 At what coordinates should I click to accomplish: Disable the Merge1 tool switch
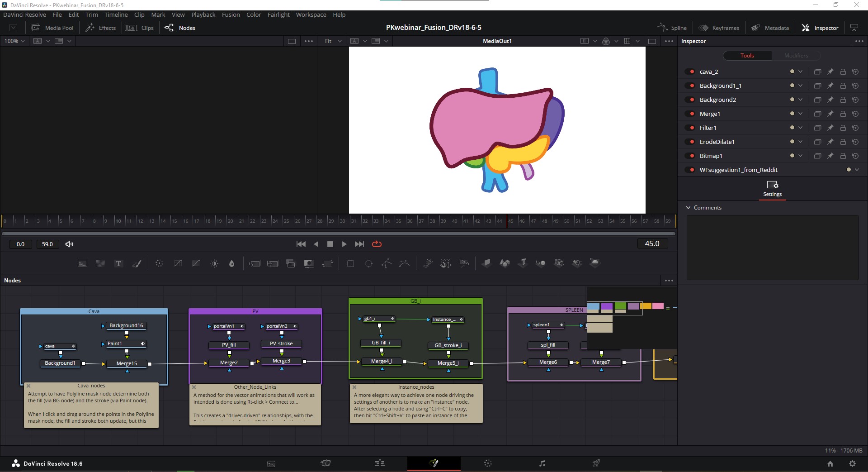click(690, 114)
